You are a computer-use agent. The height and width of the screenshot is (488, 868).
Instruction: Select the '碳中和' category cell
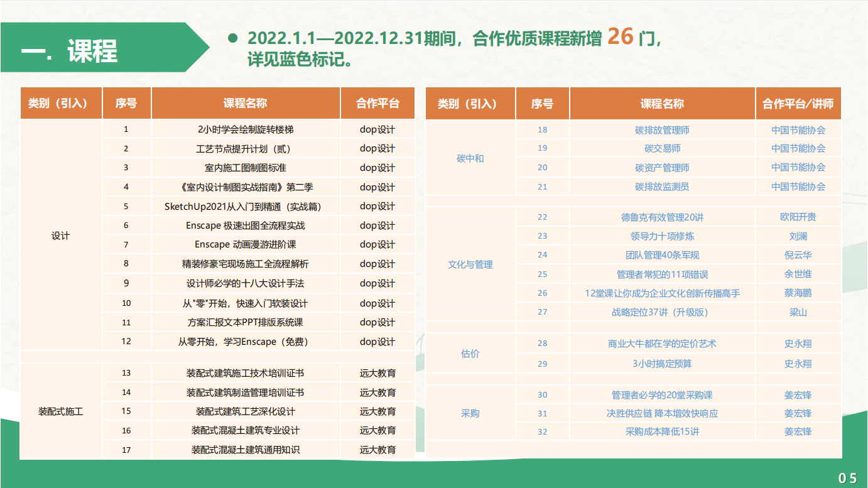tap(470, 158)
